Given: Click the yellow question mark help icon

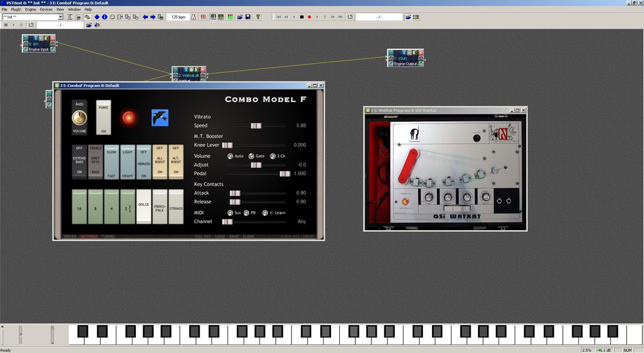Looking at the screenshot, I should coord(258,17).
